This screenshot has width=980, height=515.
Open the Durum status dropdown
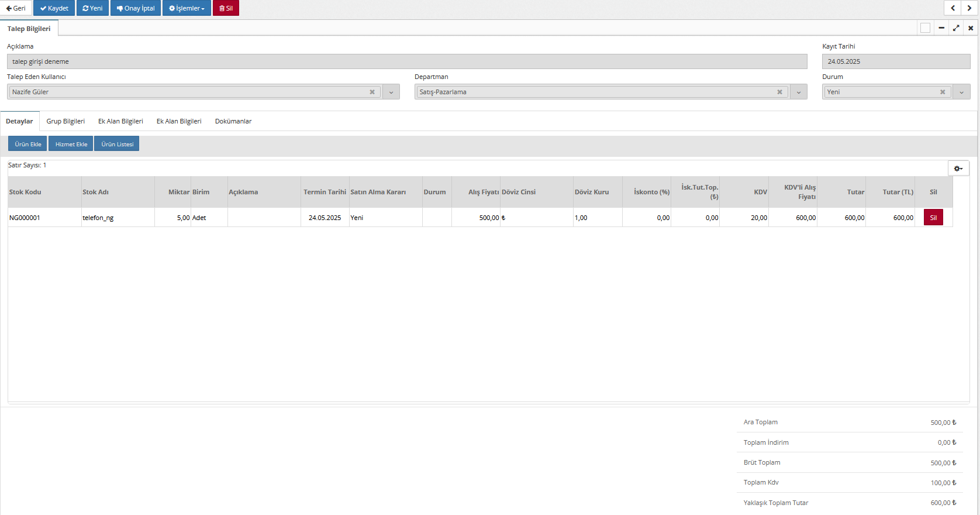961,92
